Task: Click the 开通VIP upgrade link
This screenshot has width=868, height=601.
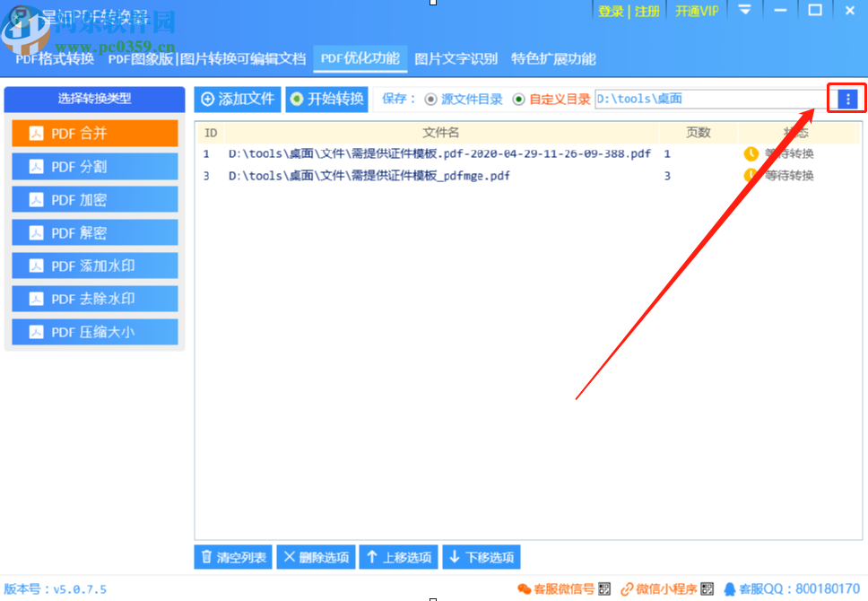Action: 697,11
